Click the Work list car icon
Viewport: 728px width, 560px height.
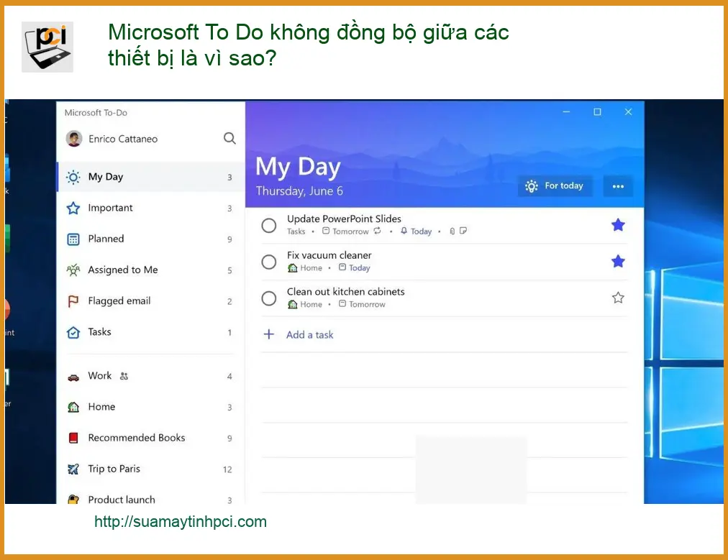(x=73, y=377)
